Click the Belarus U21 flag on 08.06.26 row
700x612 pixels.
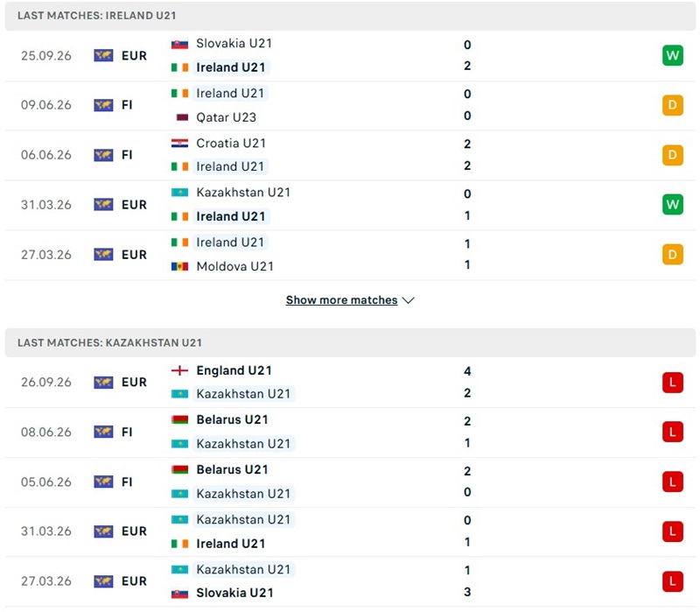[x=179, y=420]
